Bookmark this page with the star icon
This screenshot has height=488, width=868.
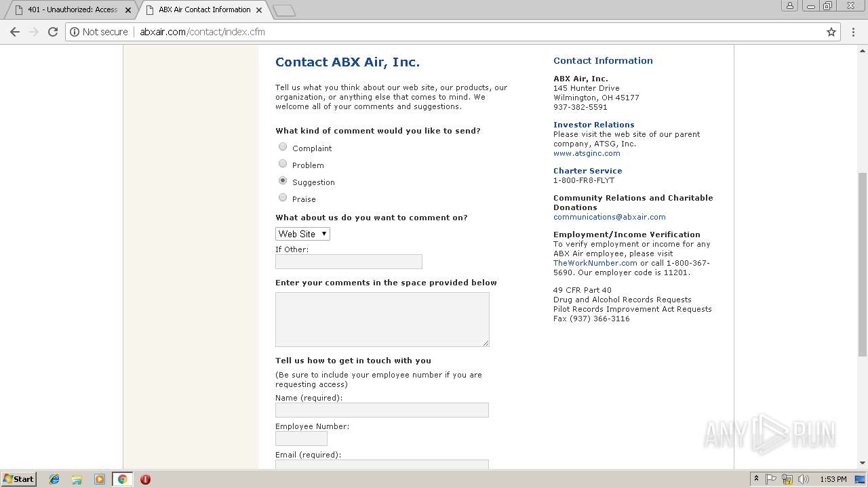click(x=831, y=32)
